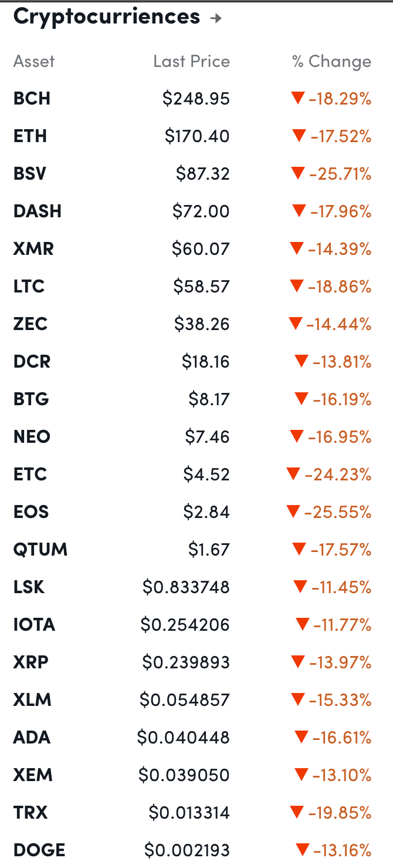Image resolution: width=393 pixels, height=868 pixels.
Task: Select the XMR ticker symbol
Action: point(33,249)
